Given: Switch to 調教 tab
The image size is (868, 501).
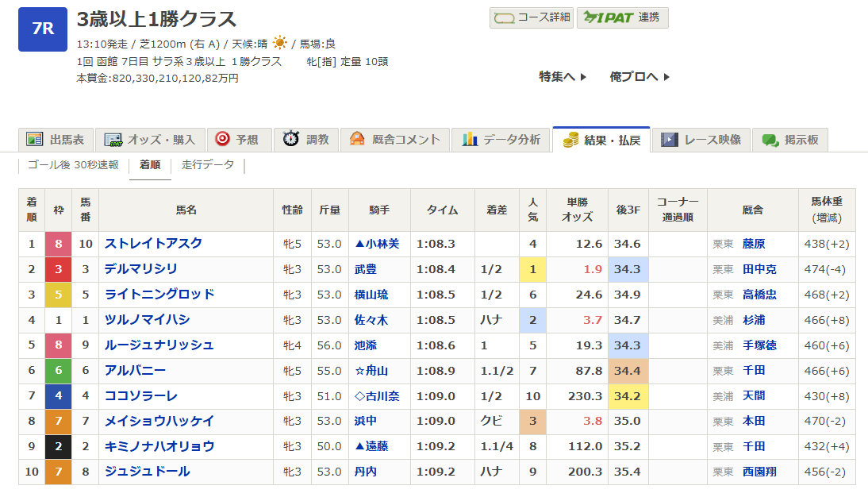Looking at the screenshot, I should click(306, 140).
